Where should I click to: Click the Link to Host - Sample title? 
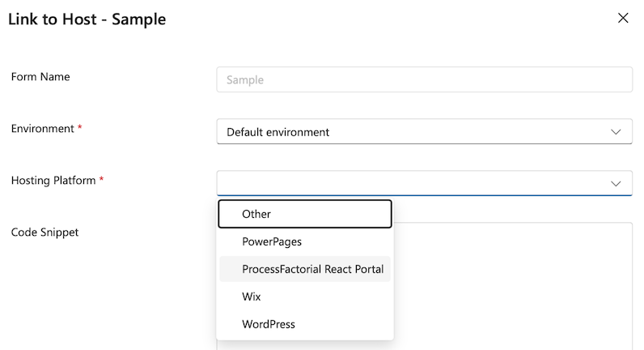(87, 19)
